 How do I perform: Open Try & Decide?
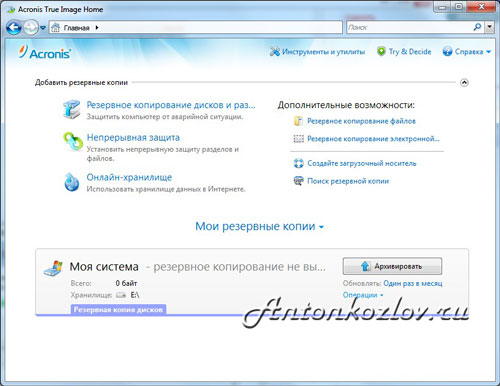(x=410, y=52)
